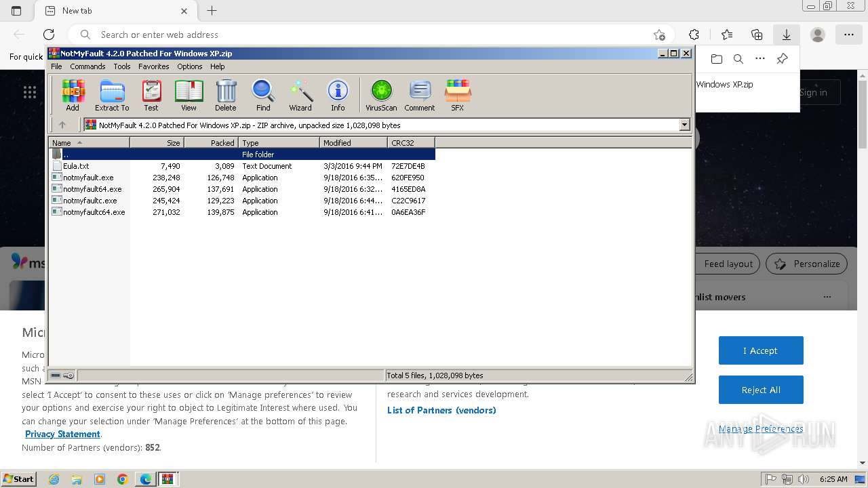
Task: Open the Favorites menu
Action: pyautogui.click(x=154, y=66)
